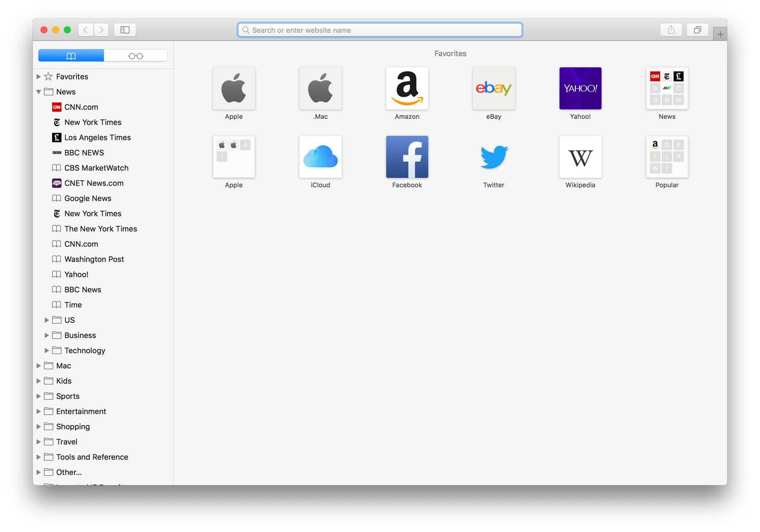Open the eBay favorite tile

tap(494, 88)
